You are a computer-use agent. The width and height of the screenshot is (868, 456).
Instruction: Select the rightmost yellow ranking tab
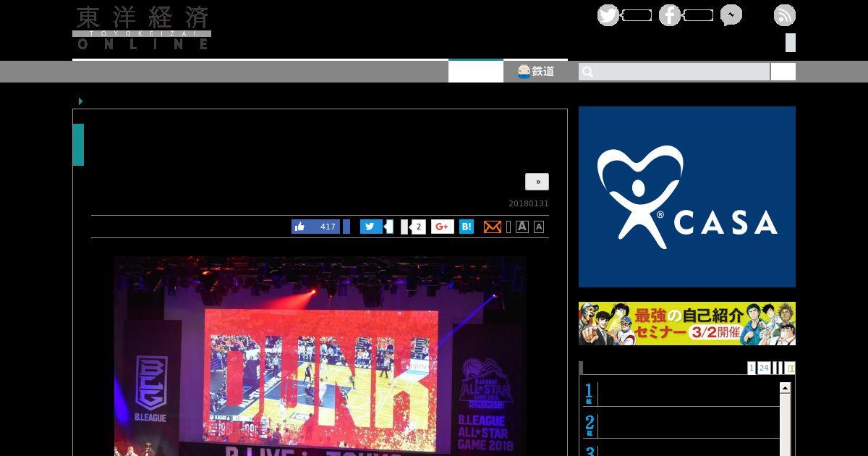[x=790, y=368]
